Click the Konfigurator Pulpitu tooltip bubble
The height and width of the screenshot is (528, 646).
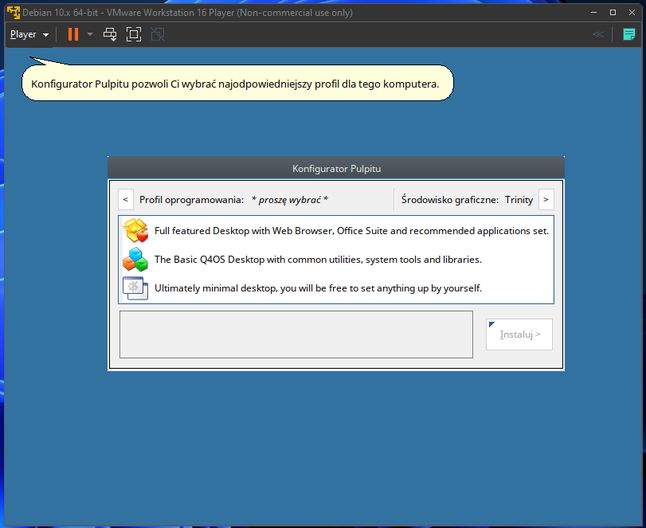point(237,84)
